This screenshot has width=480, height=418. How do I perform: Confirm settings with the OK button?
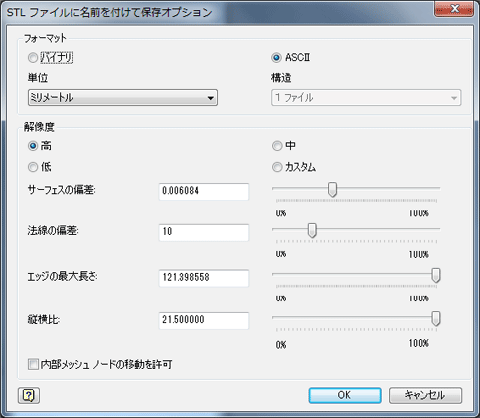(x=345, y=395)
